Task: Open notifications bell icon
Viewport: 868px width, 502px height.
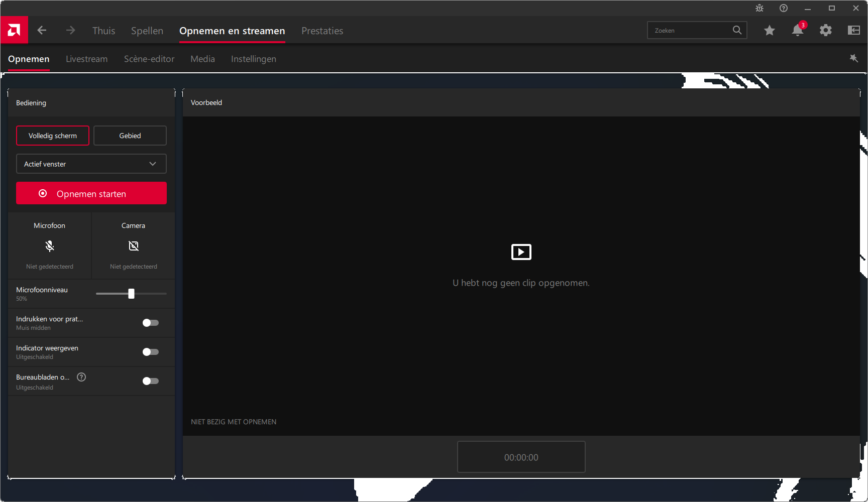Action: click(x=798, y=30)
